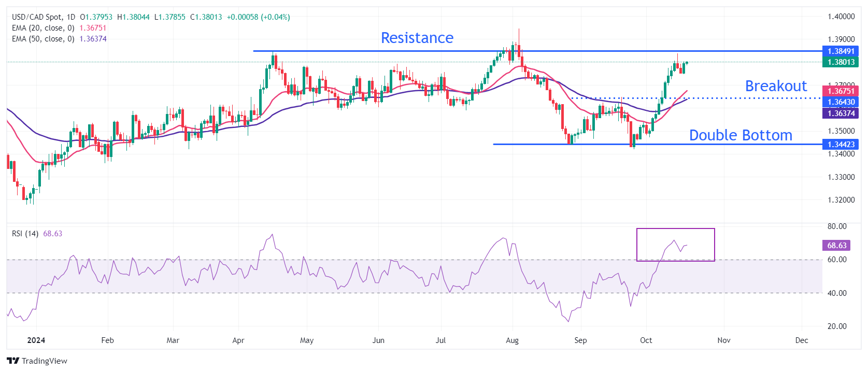The image size is (868, 372).
Task: Click the pink 1.36751 EMA price tag
Action: point(840,91)
